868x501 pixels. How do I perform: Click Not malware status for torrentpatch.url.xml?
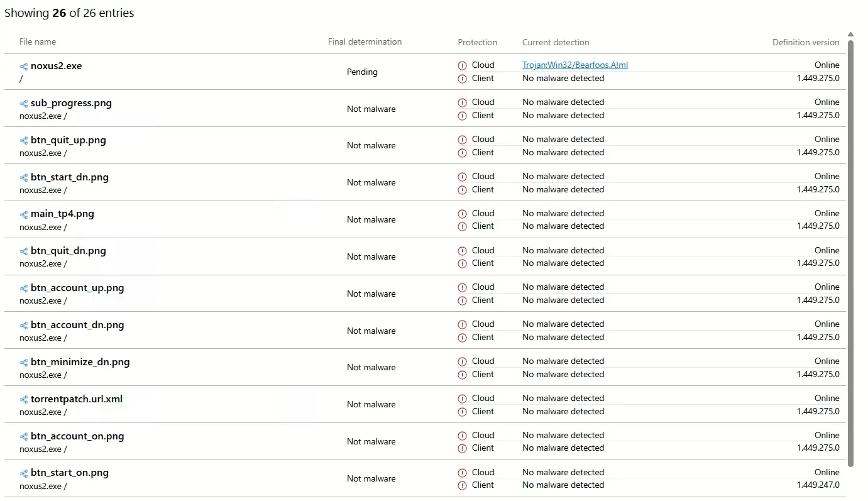click(371, 405)
